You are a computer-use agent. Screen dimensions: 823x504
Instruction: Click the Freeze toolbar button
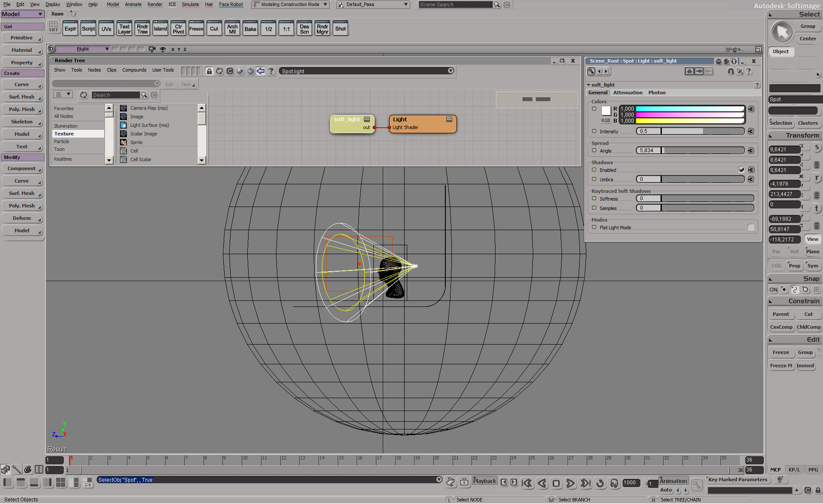pos(196,29)
